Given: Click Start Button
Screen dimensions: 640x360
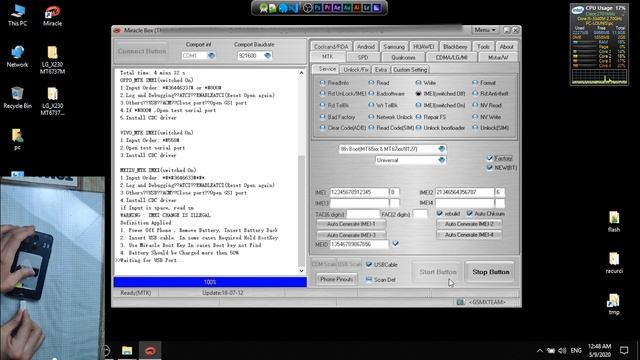Looking at the screenshot, I should 438,272.
